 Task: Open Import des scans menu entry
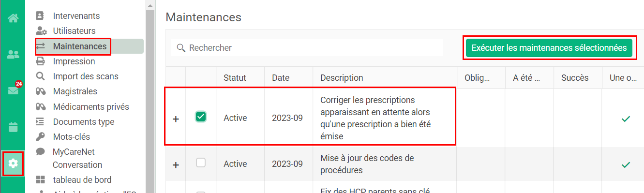[x=86, y=76]
